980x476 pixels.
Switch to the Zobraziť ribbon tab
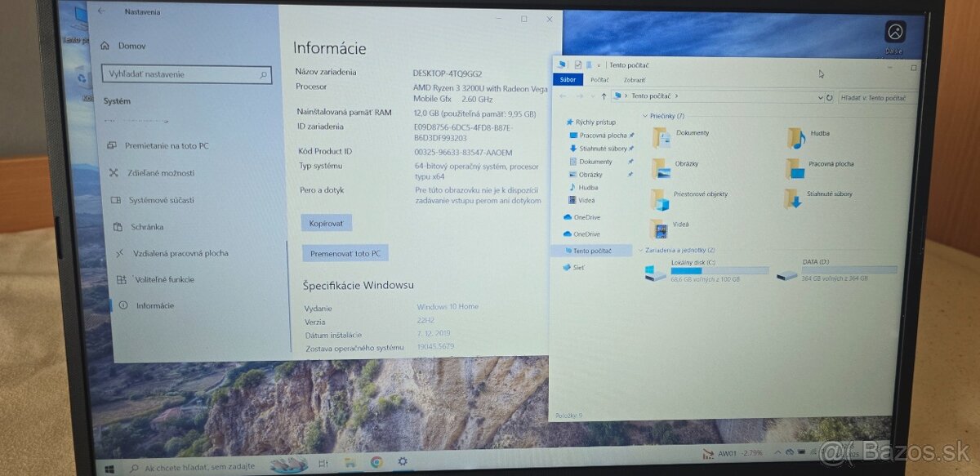(635, 80)
